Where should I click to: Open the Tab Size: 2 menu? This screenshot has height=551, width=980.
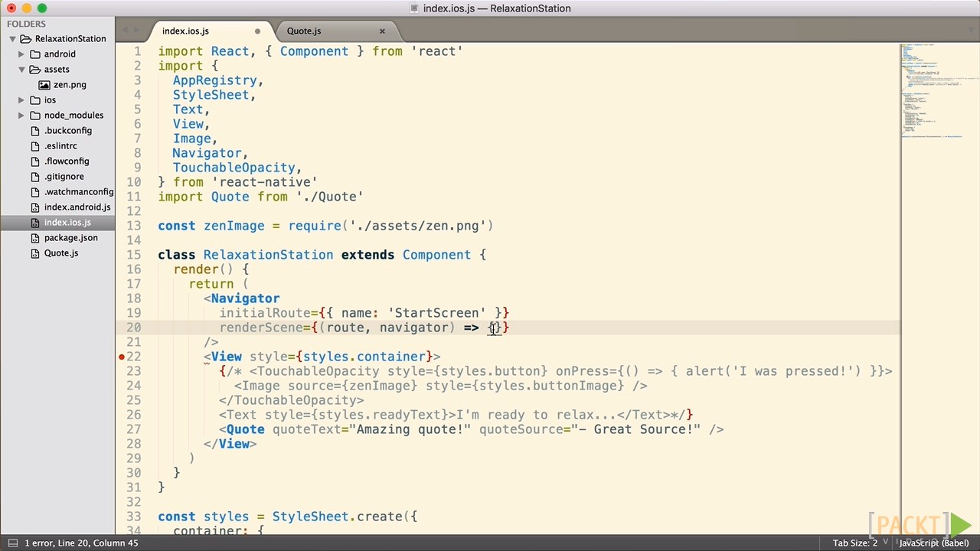point(855,543)
